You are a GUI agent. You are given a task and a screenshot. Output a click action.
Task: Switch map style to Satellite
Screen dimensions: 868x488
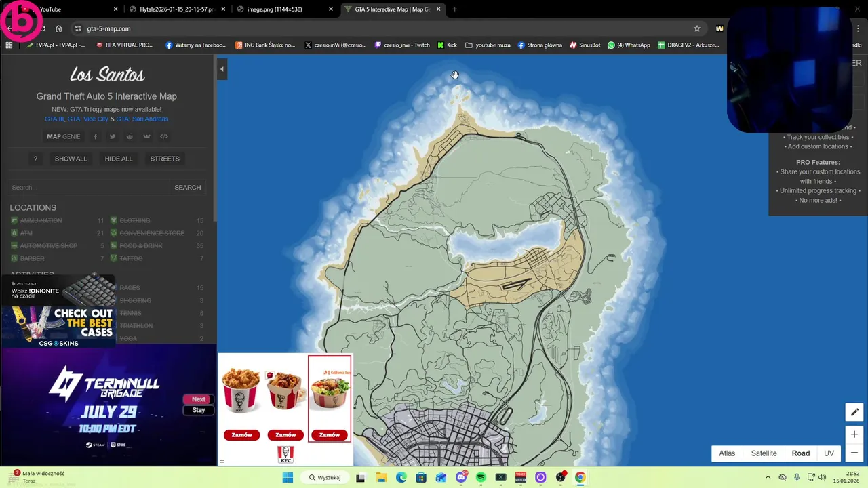[764, 453]
